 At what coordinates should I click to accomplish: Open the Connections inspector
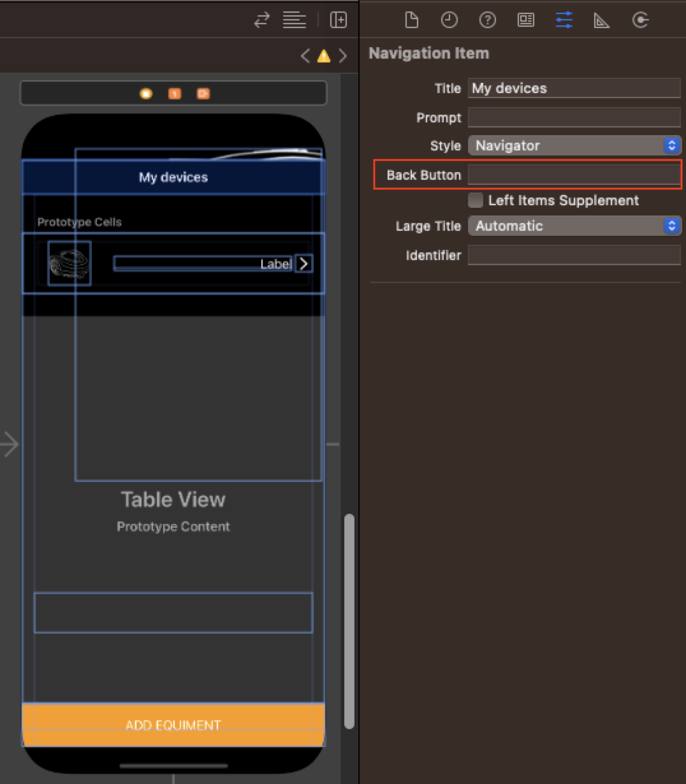(x=640, y=20)
